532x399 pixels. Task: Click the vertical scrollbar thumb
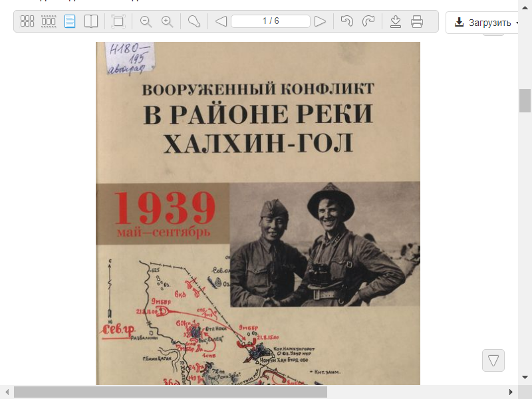coord(525,100)
